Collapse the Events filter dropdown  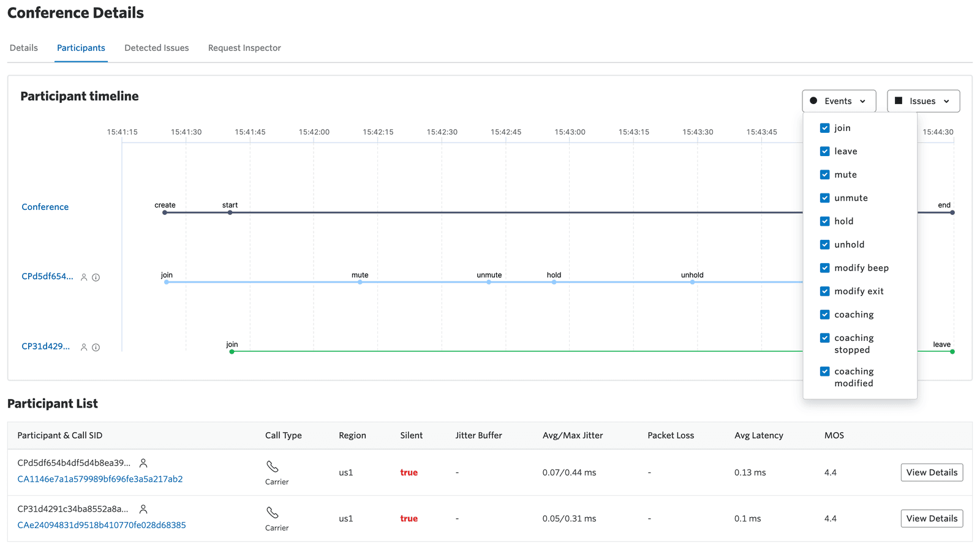point(839,101)
